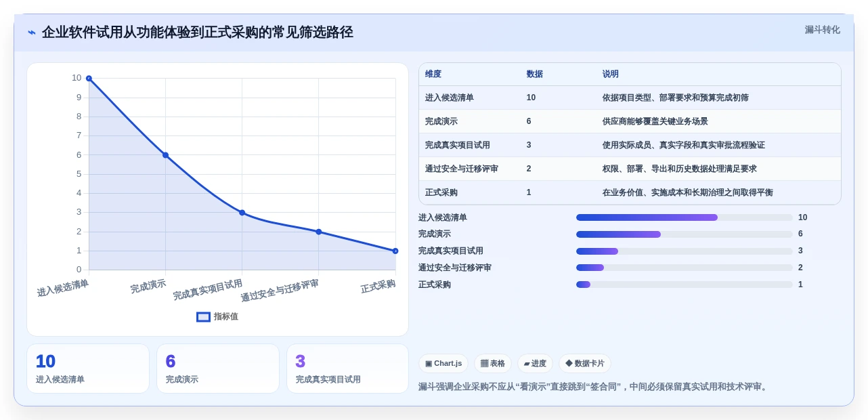Click the chart point for 通过安全与迁移评审
Viewport: 868px width, 420px height.
318,232
